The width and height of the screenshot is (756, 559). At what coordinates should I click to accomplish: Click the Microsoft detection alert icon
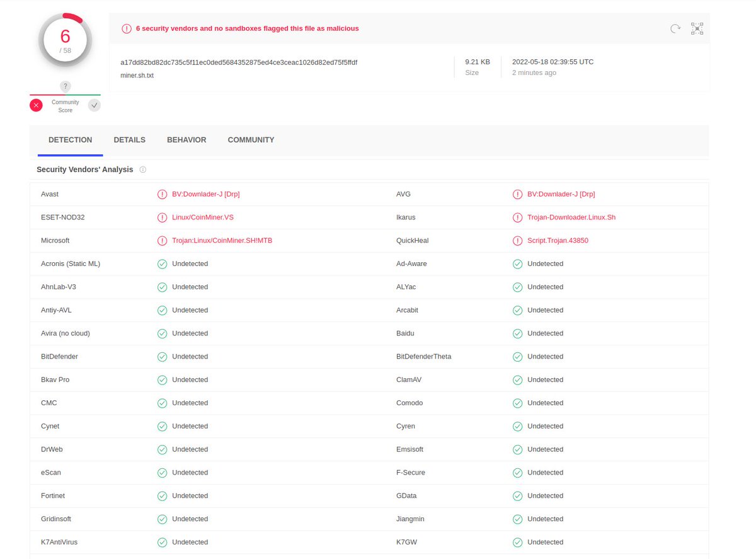coord(162,241)
